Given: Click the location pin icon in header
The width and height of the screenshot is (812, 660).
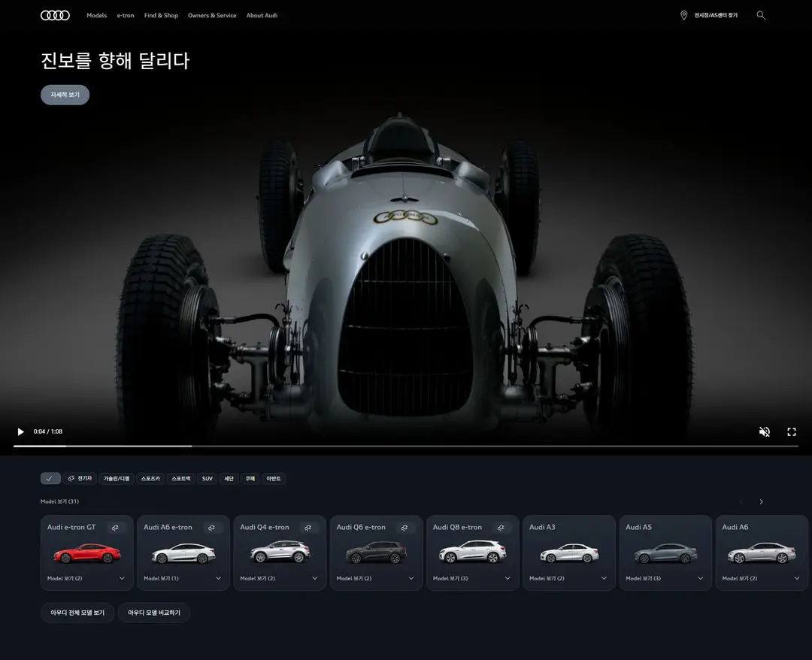Looking at the screenshot, I should click(683, 16).
